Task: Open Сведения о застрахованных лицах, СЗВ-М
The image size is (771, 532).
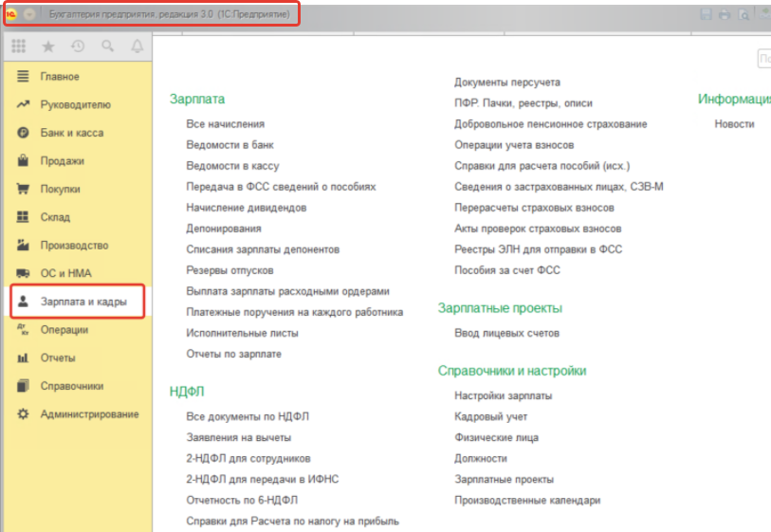Action: [560, 187]
